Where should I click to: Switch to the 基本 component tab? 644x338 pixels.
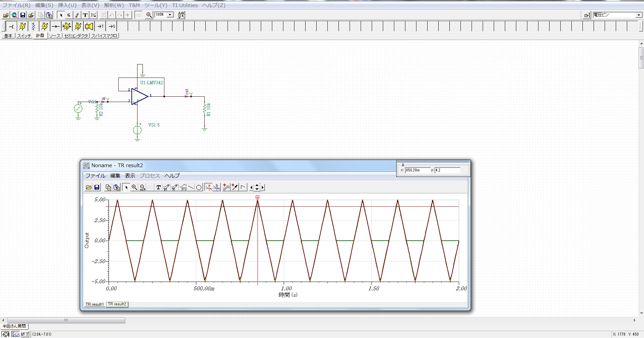click(x=8, y=36)
